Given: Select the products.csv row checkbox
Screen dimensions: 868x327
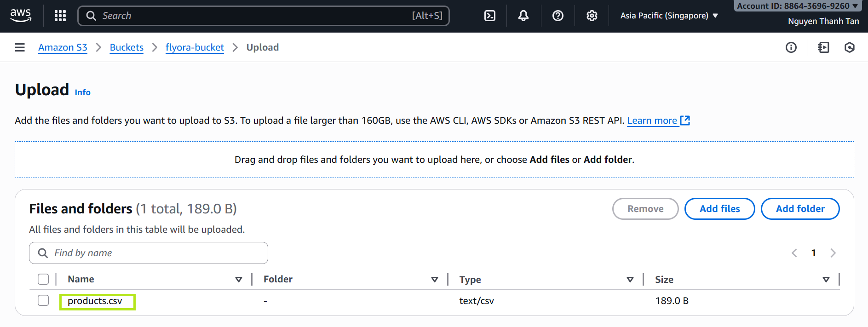Looking at the screenshot, I should click(43, 300).
